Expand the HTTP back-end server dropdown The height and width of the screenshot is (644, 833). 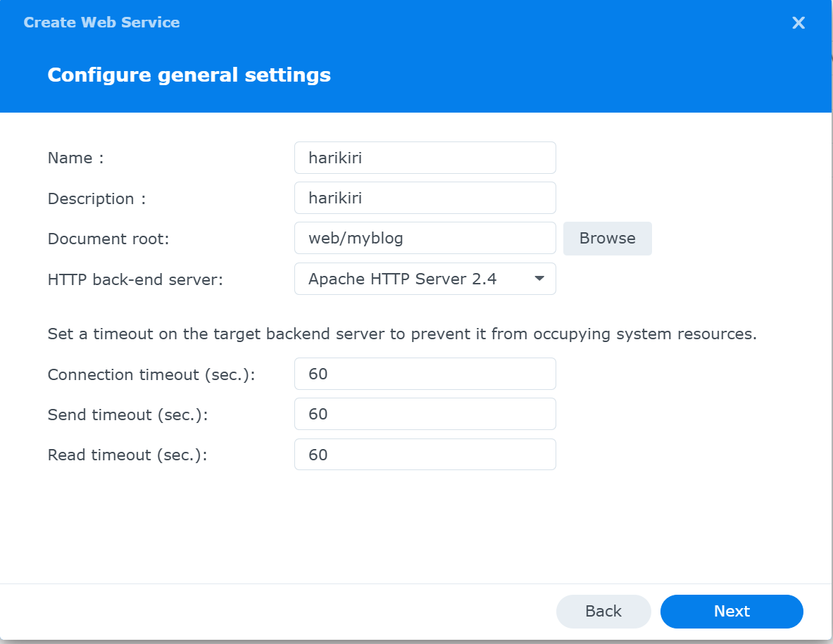coord(425,279)
